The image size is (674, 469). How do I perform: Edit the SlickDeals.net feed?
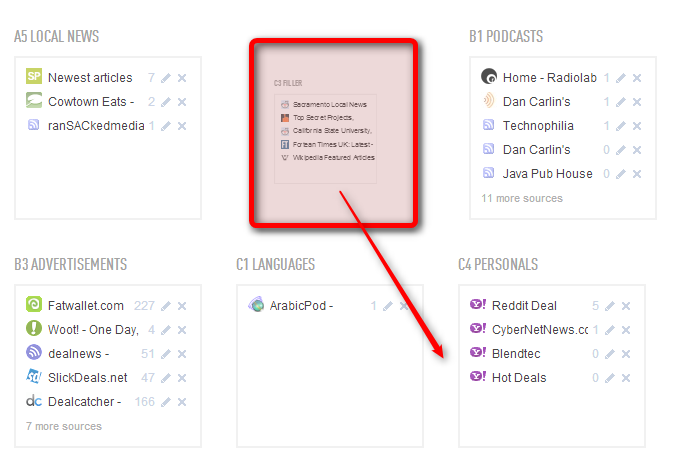pos(166,378)
